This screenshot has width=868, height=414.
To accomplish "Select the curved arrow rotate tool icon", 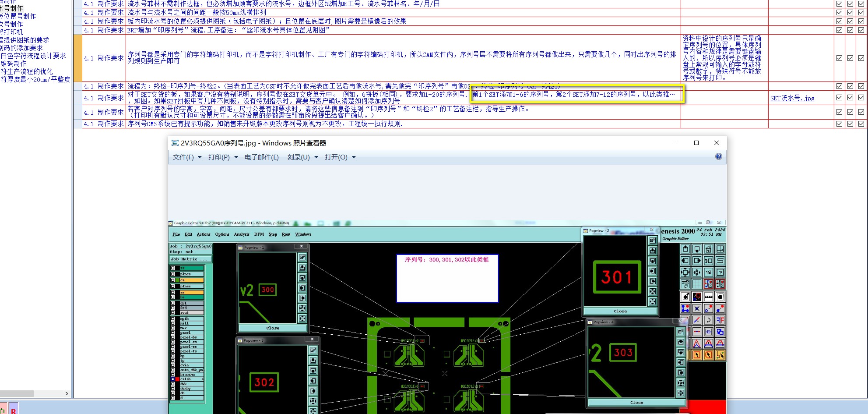I will (x=708, y=320).
